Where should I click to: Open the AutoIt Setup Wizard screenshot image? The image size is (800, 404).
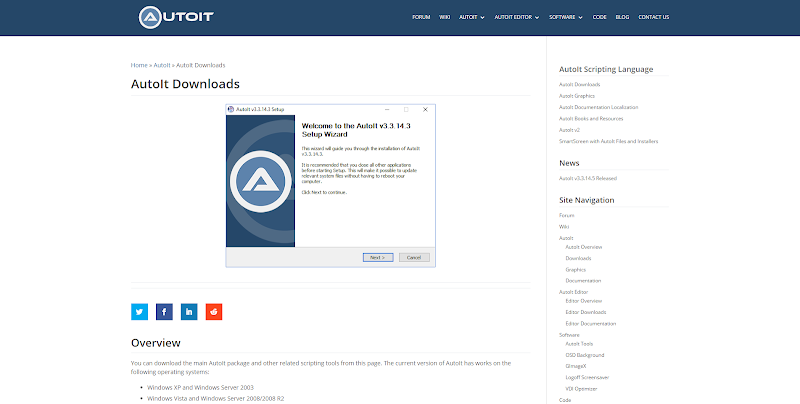331,186
